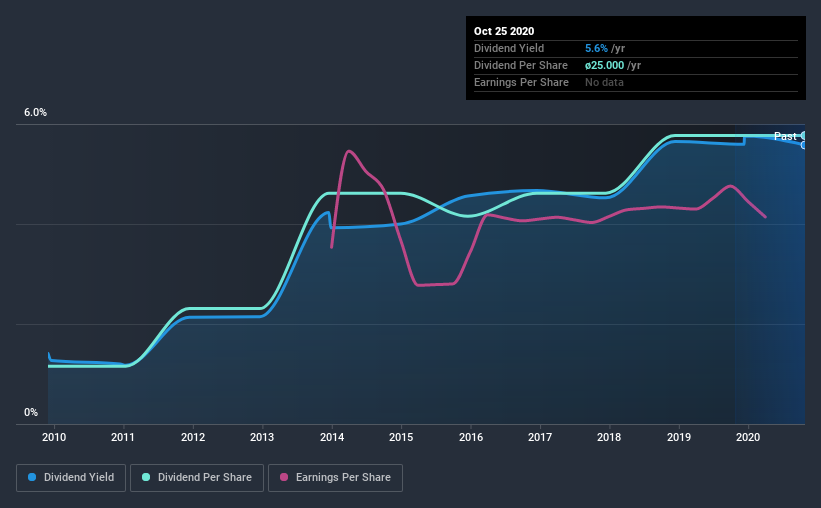Select the 2016 x-axis year label
The image size is (821, 508).
point(471,437)
